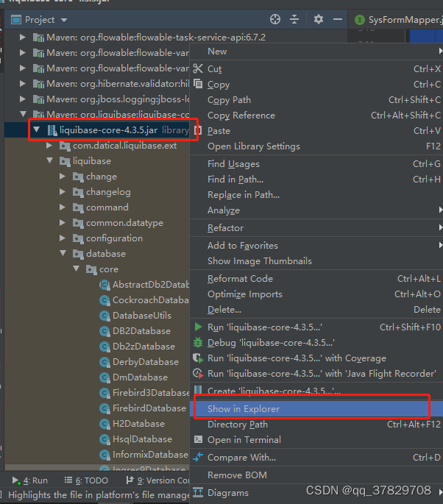The width and height of the screenshot is (443, 504).
Task: Open the InformixDatabase class
Action: (150, 455)
